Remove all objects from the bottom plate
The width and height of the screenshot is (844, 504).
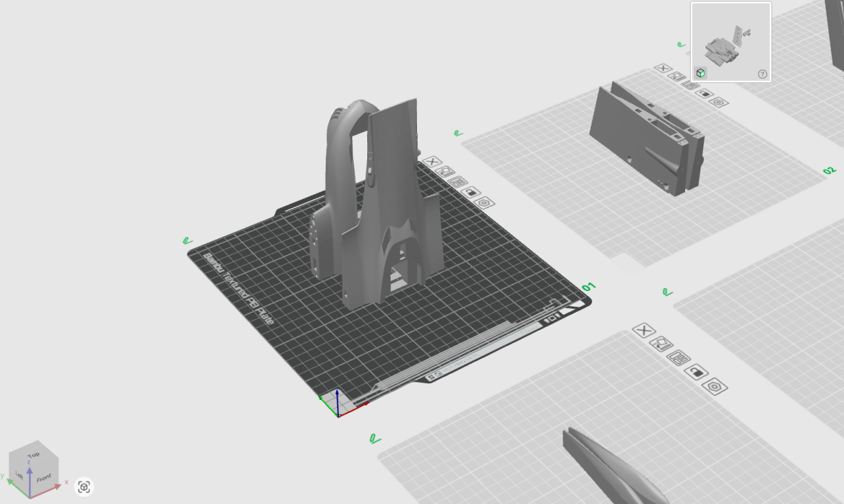[644, 330]
